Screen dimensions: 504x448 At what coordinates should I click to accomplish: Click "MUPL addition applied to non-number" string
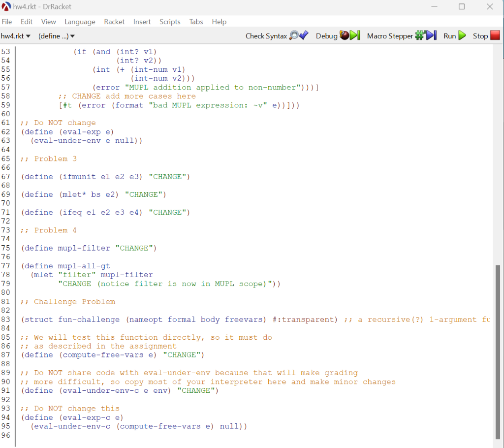click(213, 87)
